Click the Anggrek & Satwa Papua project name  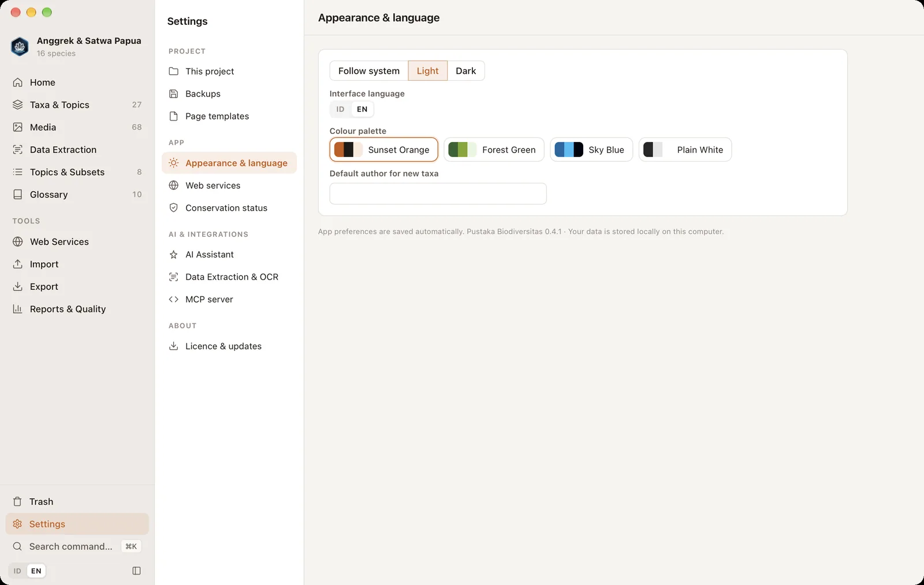coord(89,41)
